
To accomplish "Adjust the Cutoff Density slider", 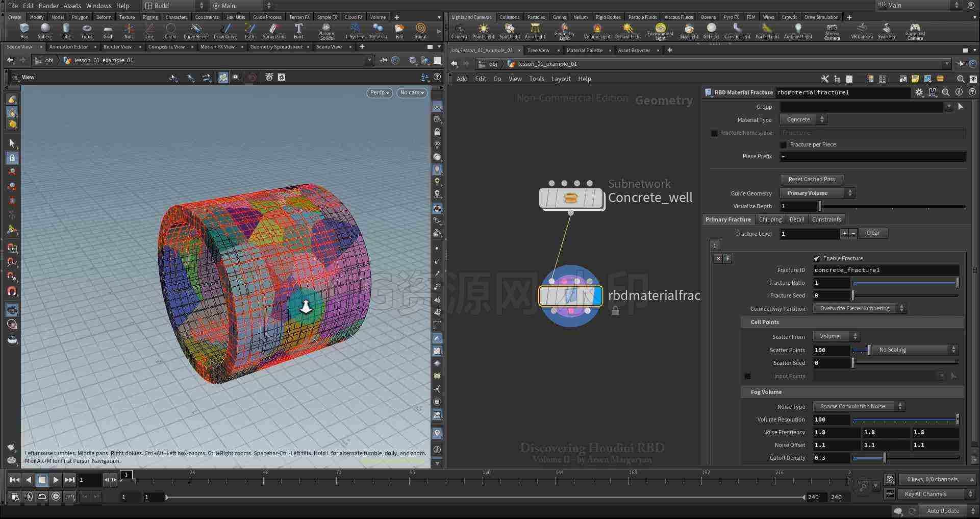I will (x=906, y=458).
